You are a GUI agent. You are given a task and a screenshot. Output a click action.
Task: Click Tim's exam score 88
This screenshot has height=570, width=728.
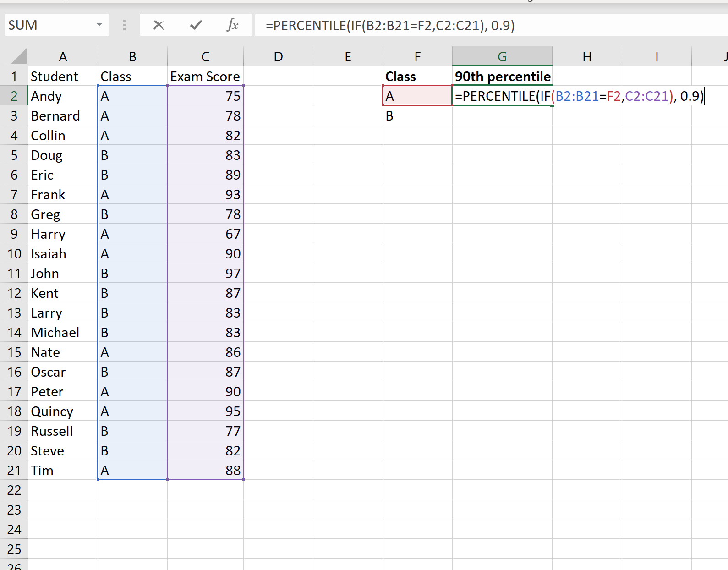tap(205, 470)
